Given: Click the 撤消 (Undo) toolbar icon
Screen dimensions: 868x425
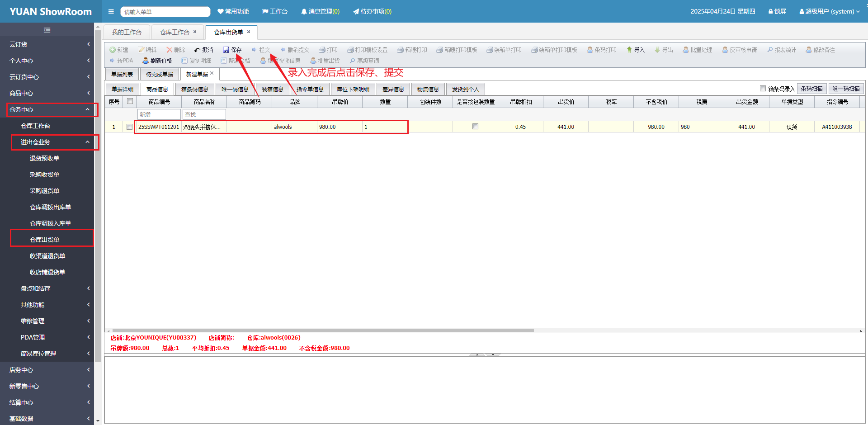Looking at the screenshot, I should pyautogui.click(x=198, y=50).
